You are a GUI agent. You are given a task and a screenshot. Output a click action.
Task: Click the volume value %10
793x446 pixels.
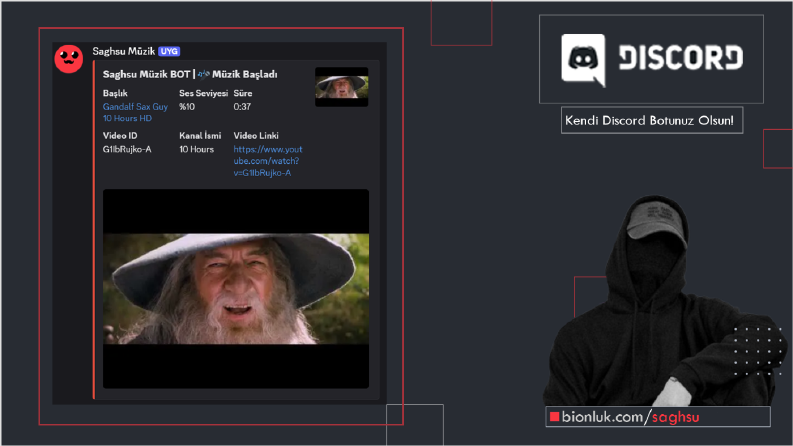tap(187, 107)
